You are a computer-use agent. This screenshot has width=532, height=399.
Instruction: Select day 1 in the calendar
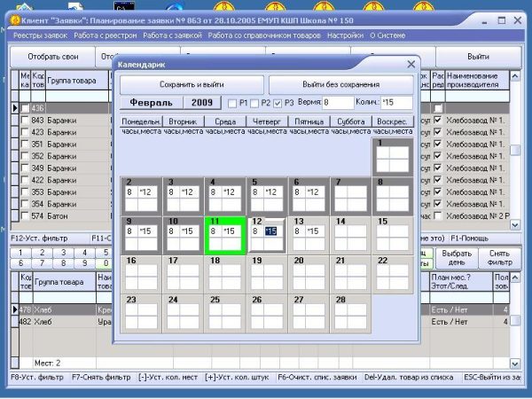pos(393,157)
